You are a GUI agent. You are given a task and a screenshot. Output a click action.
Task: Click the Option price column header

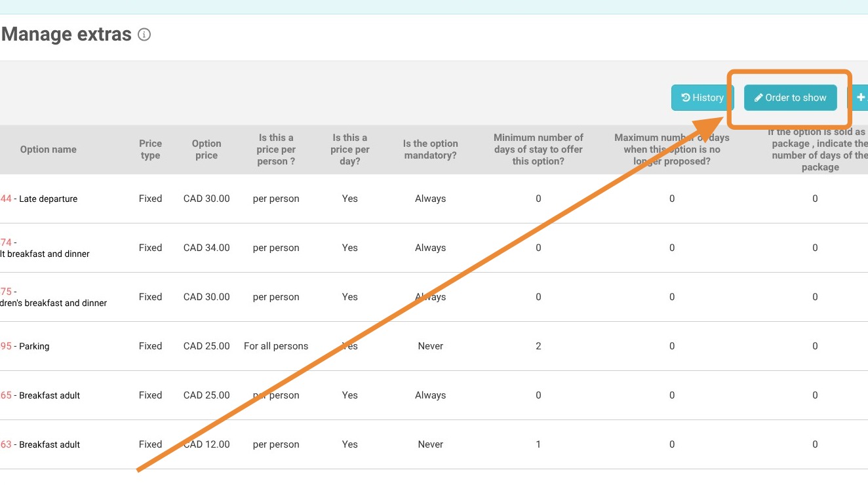tap(207, 149)
